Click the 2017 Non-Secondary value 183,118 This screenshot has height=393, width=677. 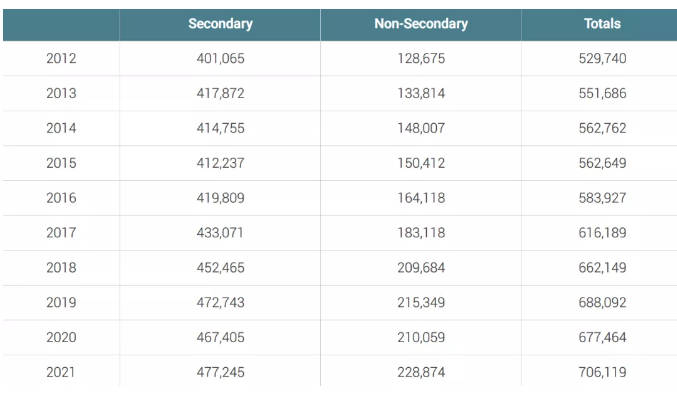click(421, 233)
